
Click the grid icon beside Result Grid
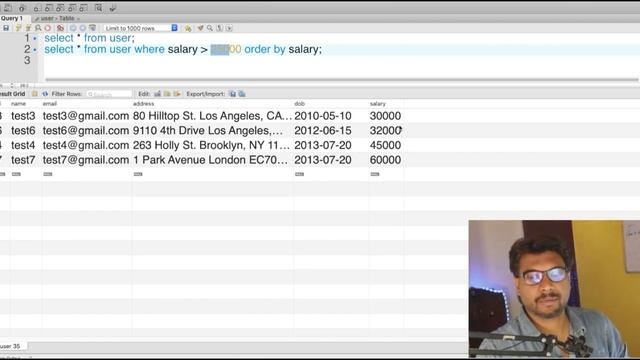(x=35, y=94)
